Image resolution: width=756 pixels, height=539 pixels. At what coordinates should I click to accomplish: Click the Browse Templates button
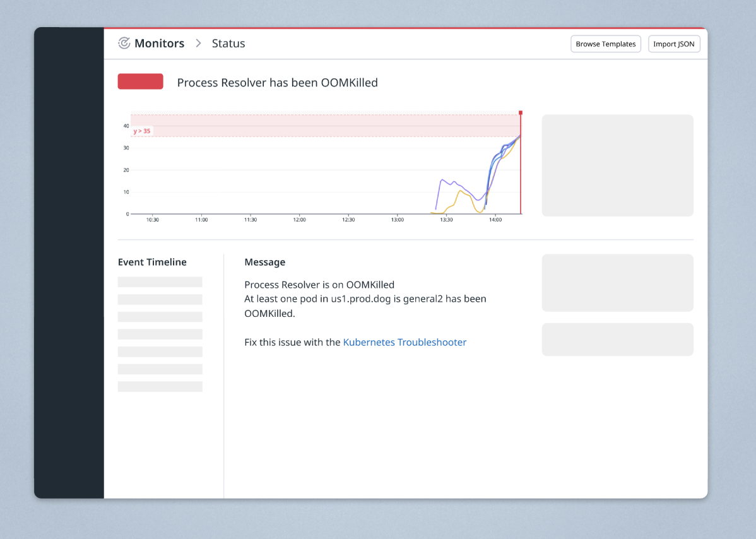(605, 44)
